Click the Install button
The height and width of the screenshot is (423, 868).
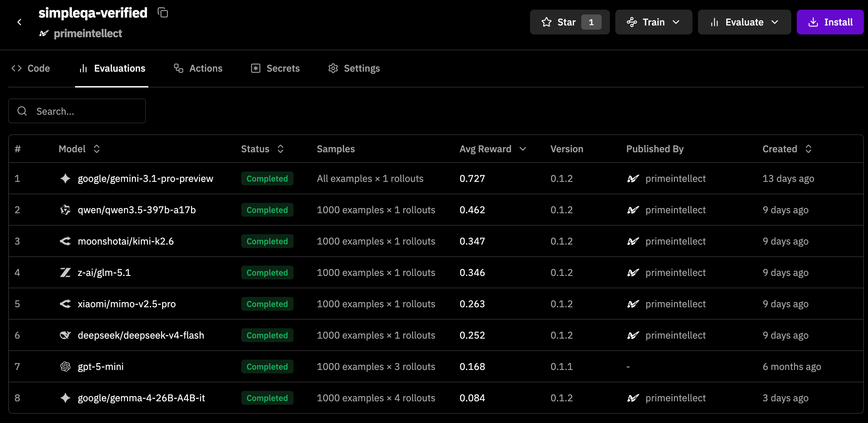830,22
